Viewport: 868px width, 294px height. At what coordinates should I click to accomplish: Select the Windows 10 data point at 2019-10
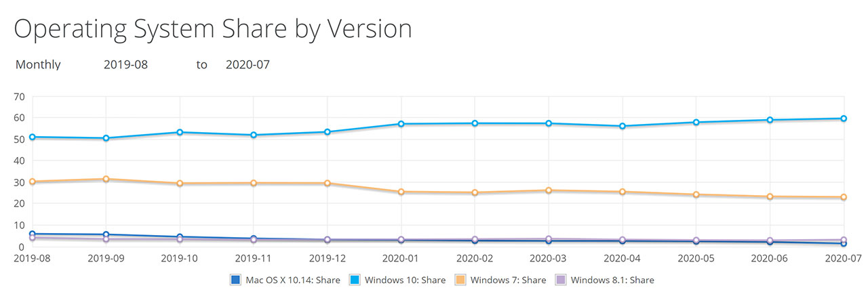[x=180, y=132]
